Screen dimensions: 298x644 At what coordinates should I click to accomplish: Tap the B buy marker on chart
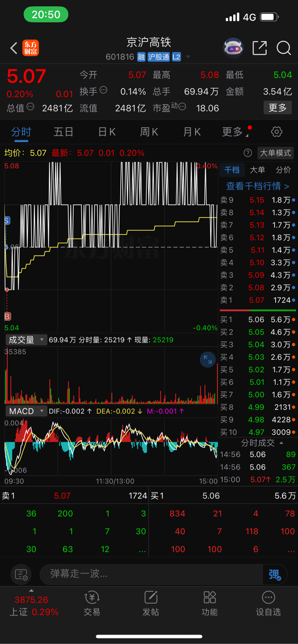pos(7,317)
